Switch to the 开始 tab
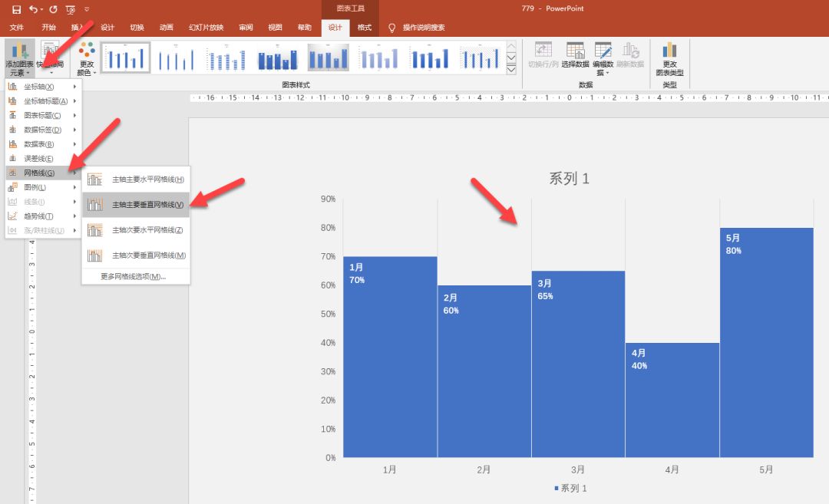Screen dimensions: 829x504 pyautogui.click(x=48, y=28)
